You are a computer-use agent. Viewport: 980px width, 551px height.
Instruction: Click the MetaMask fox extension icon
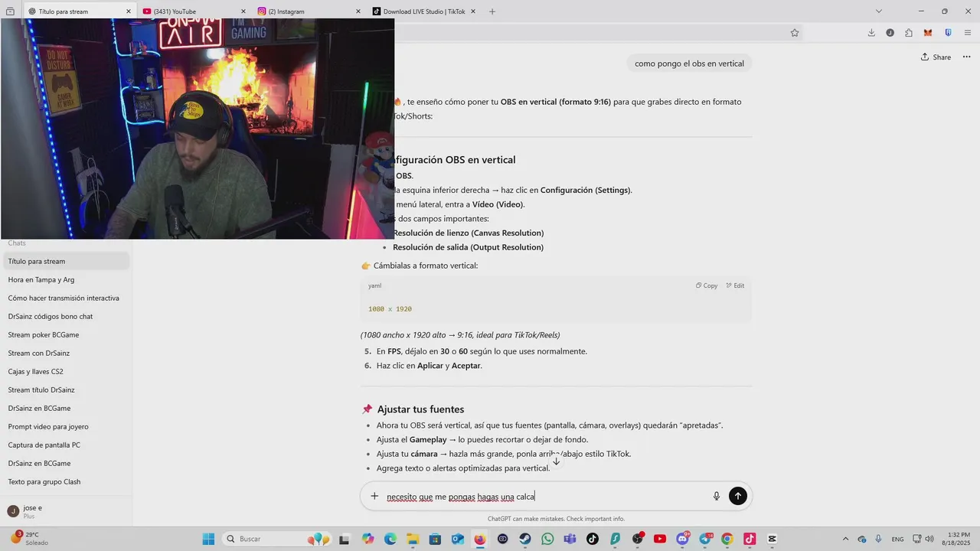click(928, 33)
